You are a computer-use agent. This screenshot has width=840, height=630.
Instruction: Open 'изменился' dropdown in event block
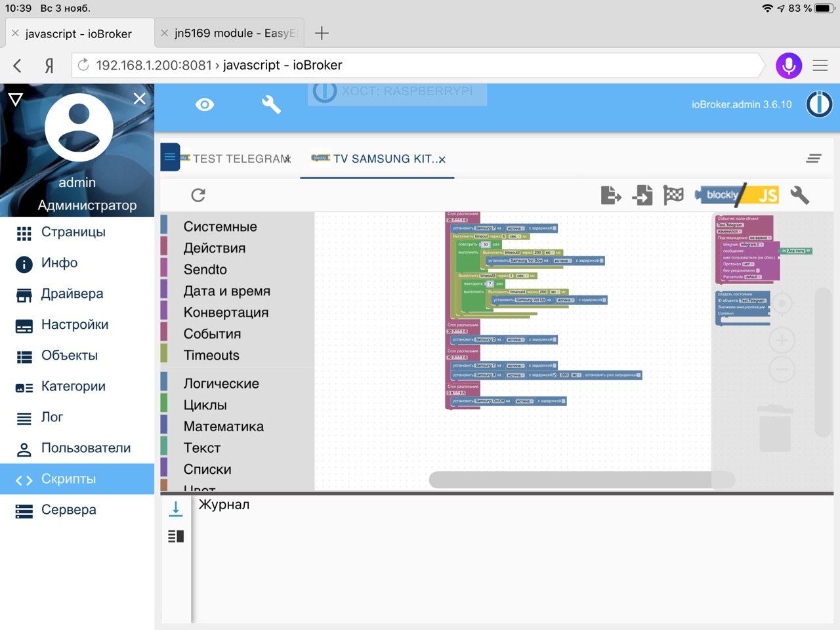click(x=729, y=231)
